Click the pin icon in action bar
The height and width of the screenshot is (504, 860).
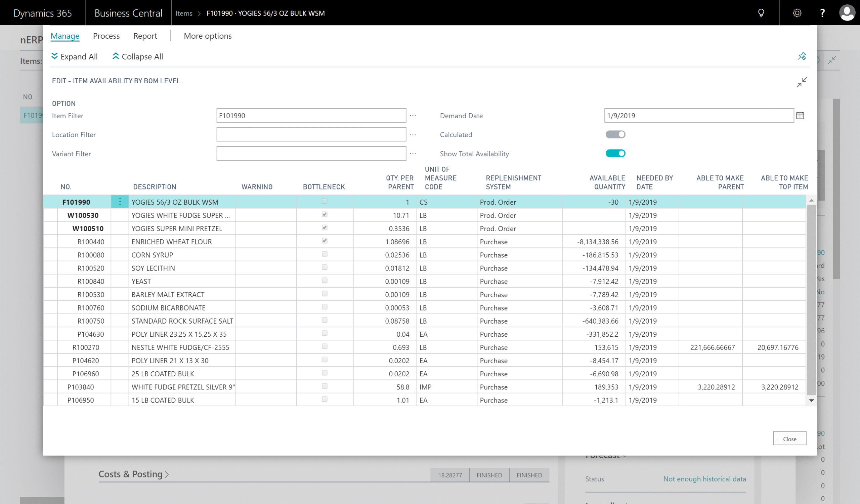pos(801,56)
